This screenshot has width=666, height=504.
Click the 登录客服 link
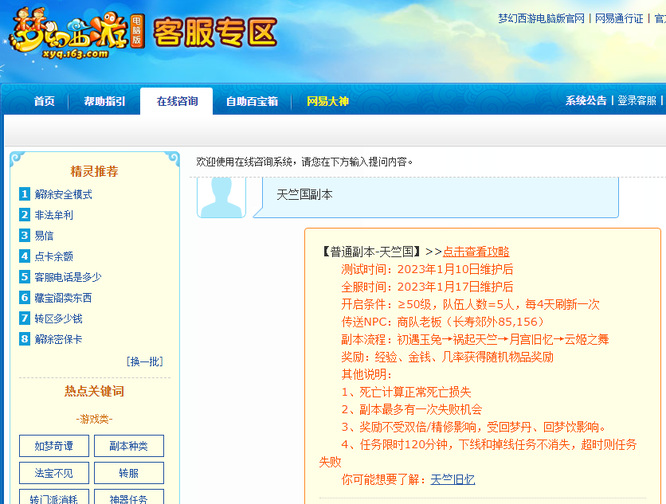637,101
